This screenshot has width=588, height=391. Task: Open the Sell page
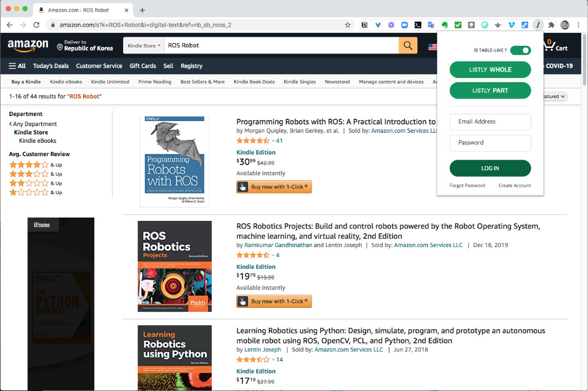[x=168, y=66]
